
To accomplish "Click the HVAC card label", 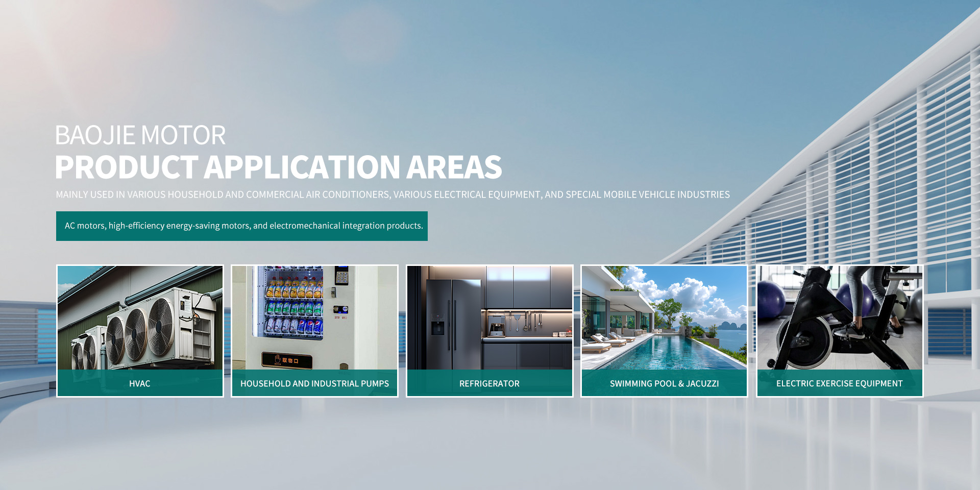I will (139, 383).
